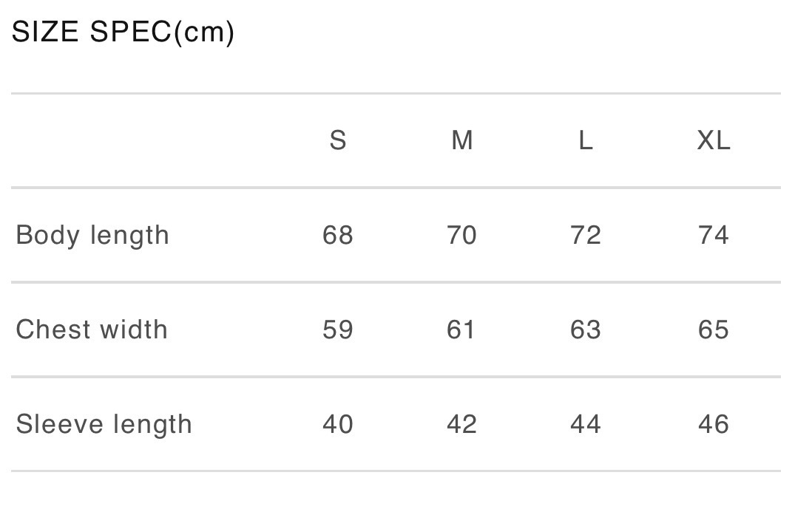The image size is (812, 512).
Task: Click Body length value 74 for XL
Action: [714, 235]
